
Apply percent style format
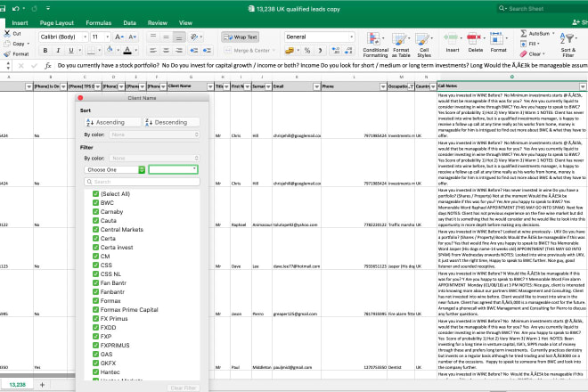pos(307,50)
